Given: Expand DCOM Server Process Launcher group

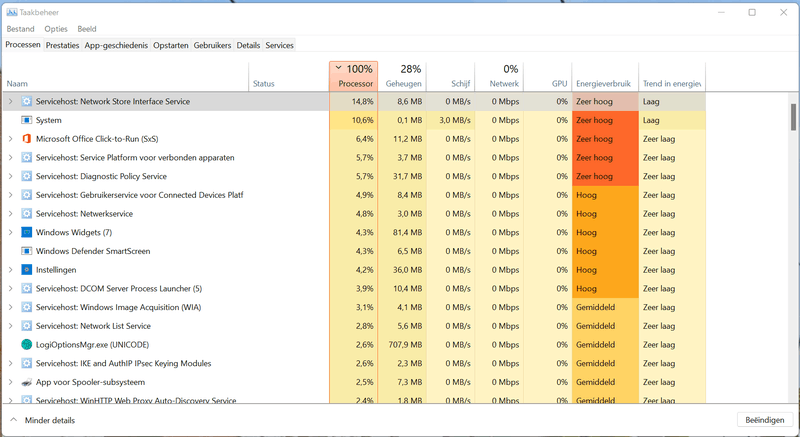Looking at the screenshot, I should pos(10,289).
